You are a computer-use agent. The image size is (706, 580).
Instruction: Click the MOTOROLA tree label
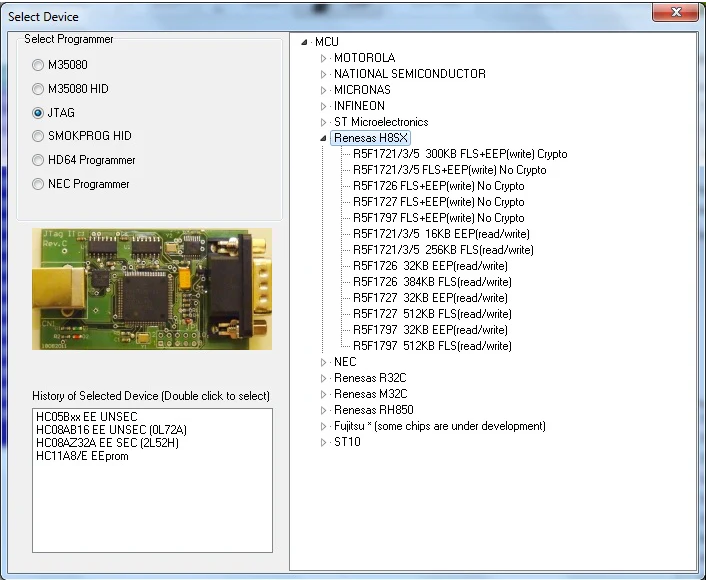(x=364, y=58)
